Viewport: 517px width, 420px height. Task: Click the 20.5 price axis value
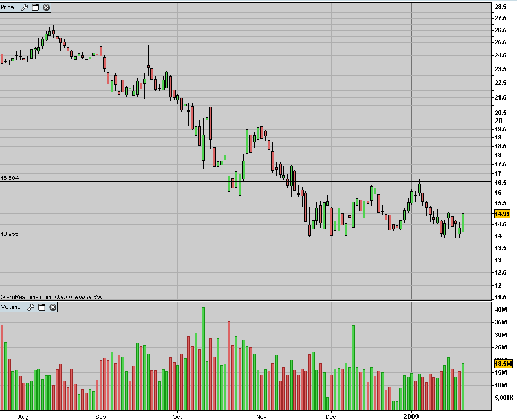[501, 113]
